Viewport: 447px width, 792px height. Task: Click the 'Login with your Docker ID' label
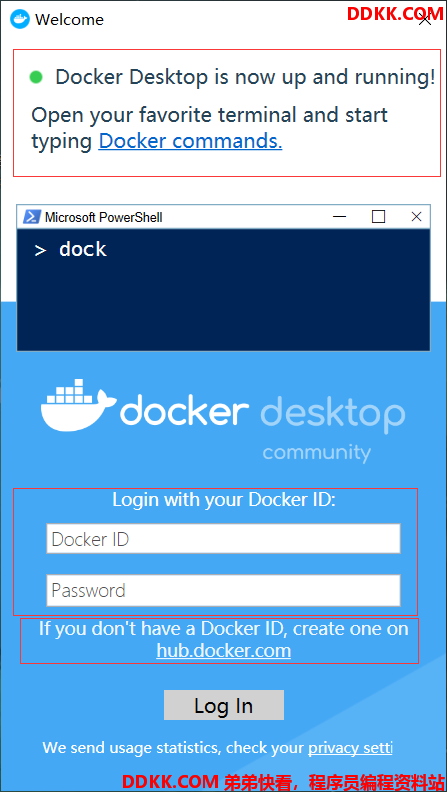click(x=224, y=500)
